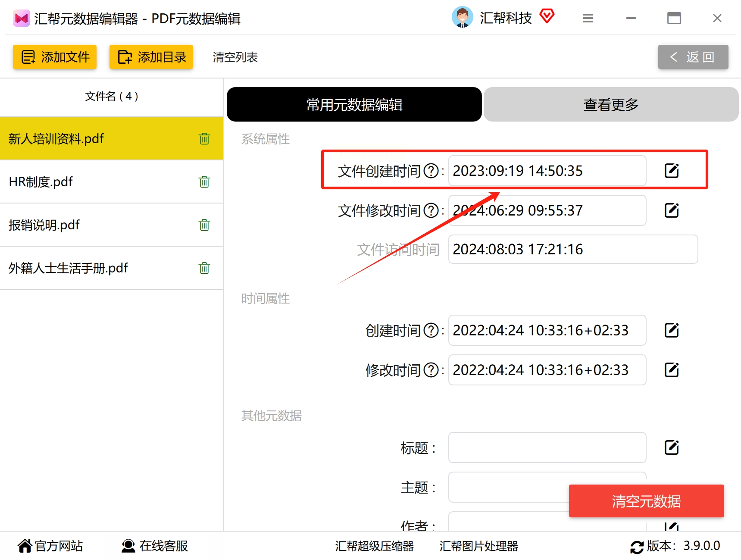This screenshot has width=741, height=560.
Task: Open 汇帮图片处理器 link
Action: [479, 546]
